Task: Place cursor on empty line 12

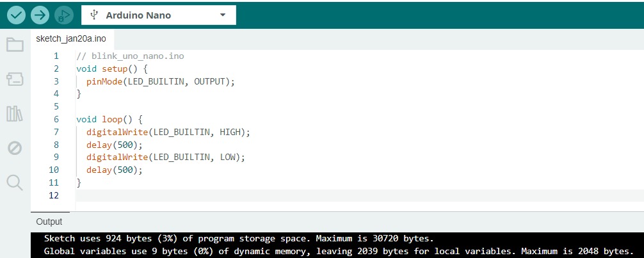Action: coord(359,195)
